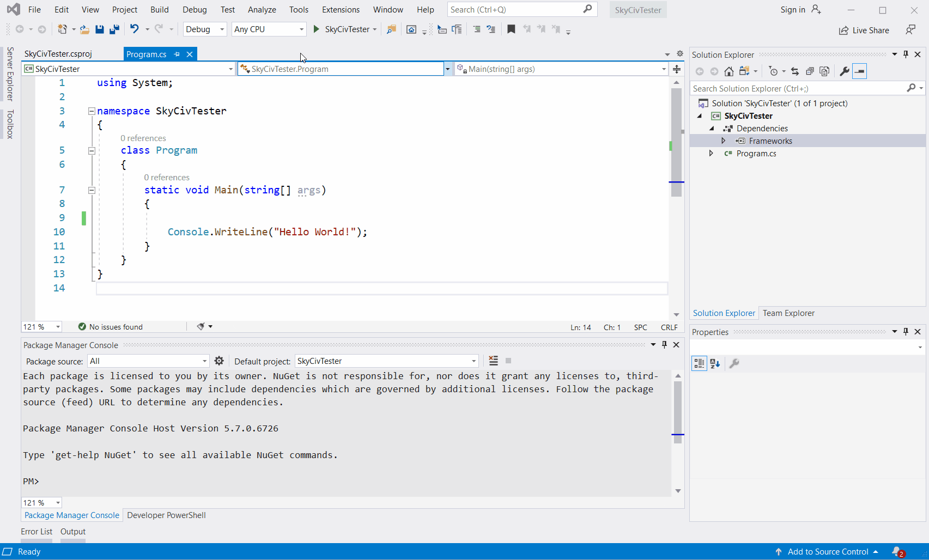929x560 pixels.
Task: Click the Package Manager settings gear icon
Action: point(219,361)
